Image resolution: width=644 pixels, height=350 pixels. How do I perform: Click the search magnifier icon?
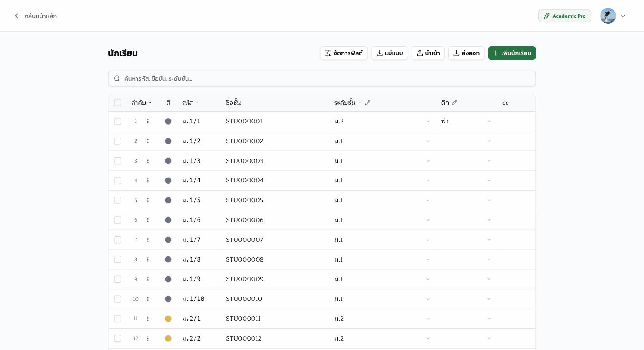tap(117, 78)
